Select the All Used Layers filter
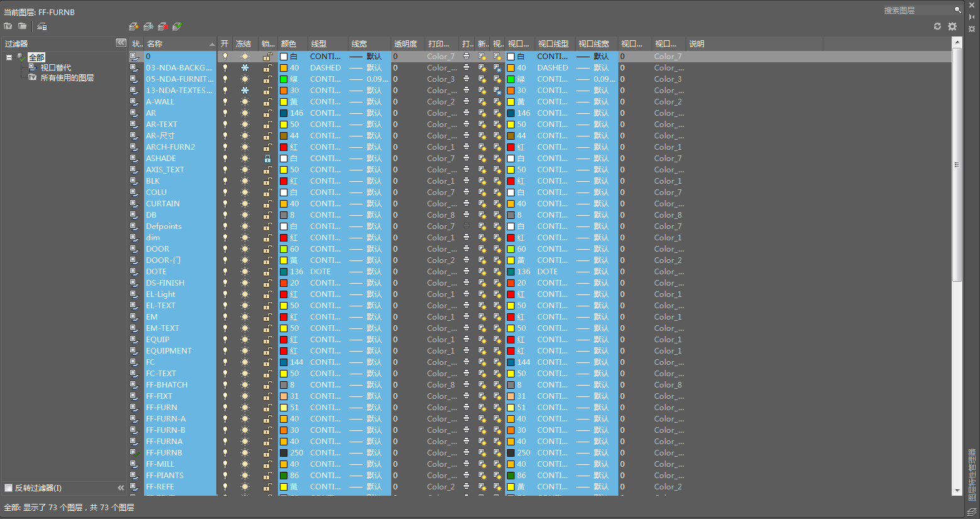 point(67,78)
